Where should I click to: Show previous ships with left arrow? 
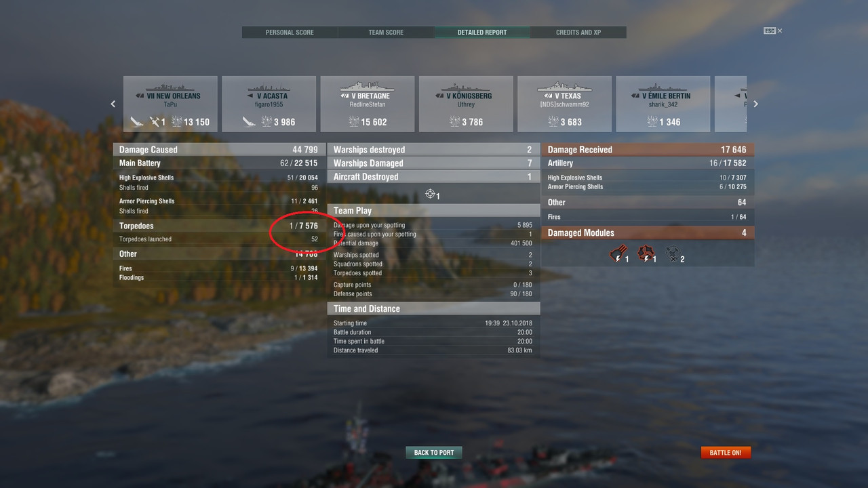[113, 104]
